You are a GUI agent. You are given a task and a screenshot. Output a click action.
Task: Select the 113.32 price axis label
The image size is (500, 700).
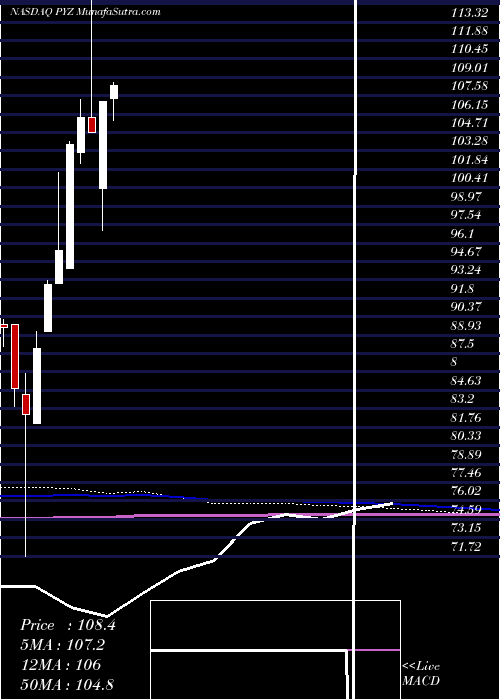470,12
